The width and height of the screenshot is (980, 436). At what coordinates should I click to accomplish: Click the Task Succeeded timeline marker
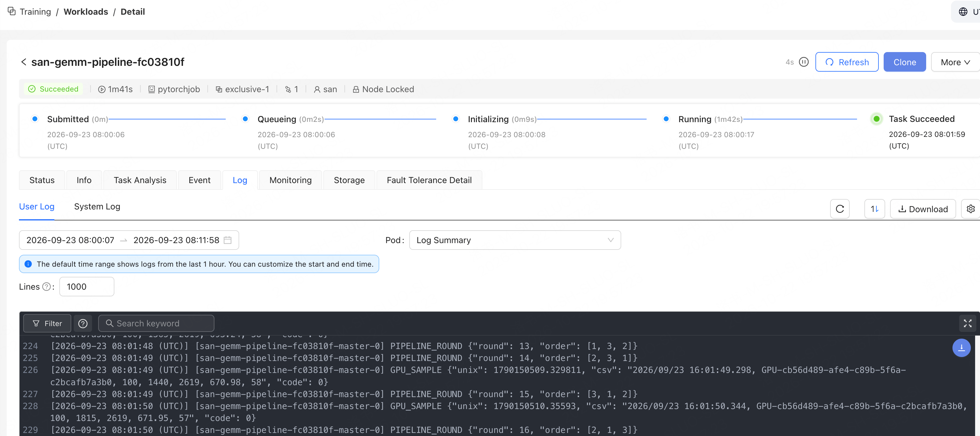pyautogui.click(x=876, y=119)
